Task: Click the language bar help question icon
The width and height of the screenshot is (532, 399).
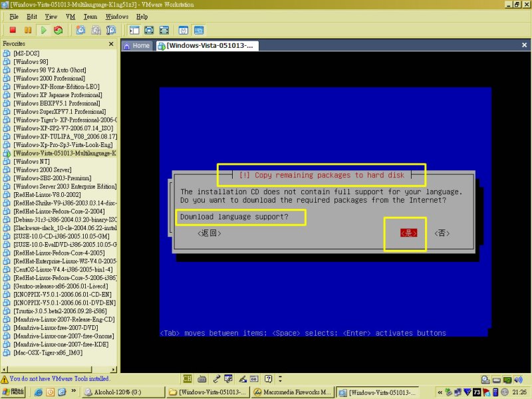Action: pyautogui.click(x=268, y=379)
